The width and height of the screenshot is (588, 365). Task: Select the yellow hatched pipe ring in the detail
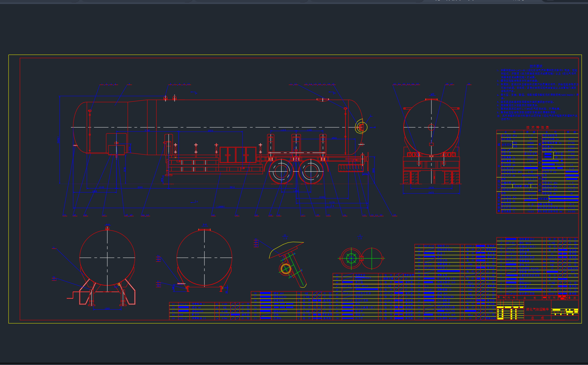click(286, 269)
